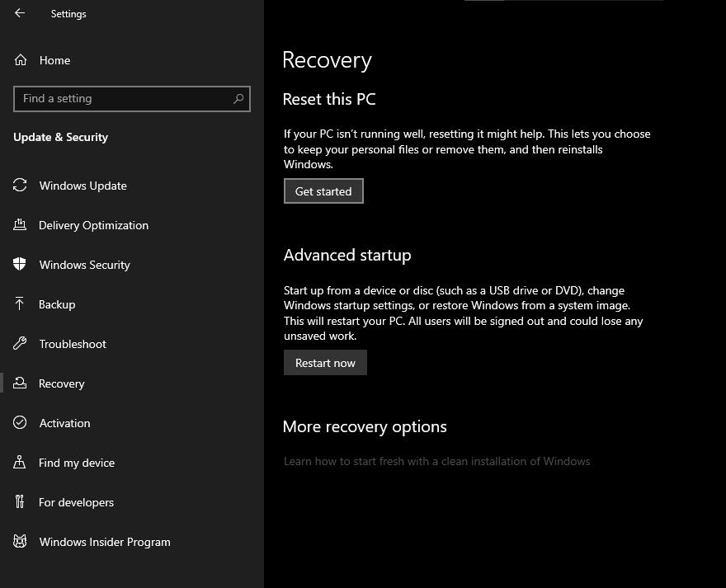
Task: Open the Recovery settings page
Action: 61,383
